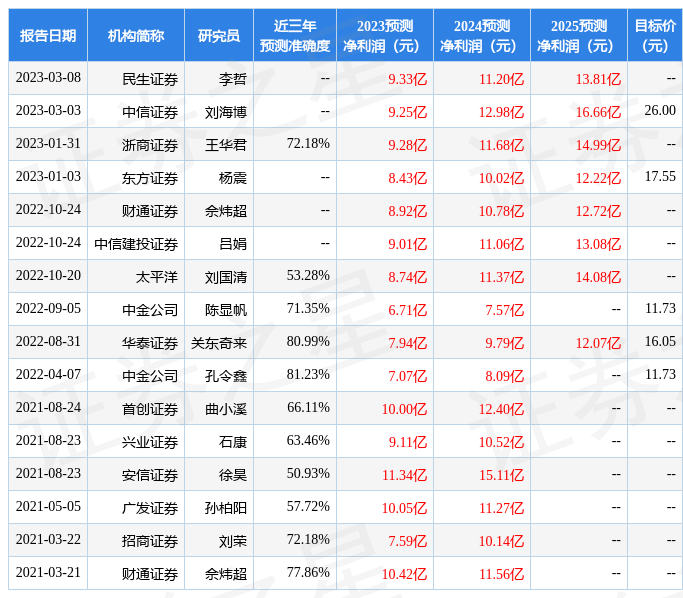683x598 pixels.
Task: Select accuracy value 63.46%
Action: tap(308, 440)
